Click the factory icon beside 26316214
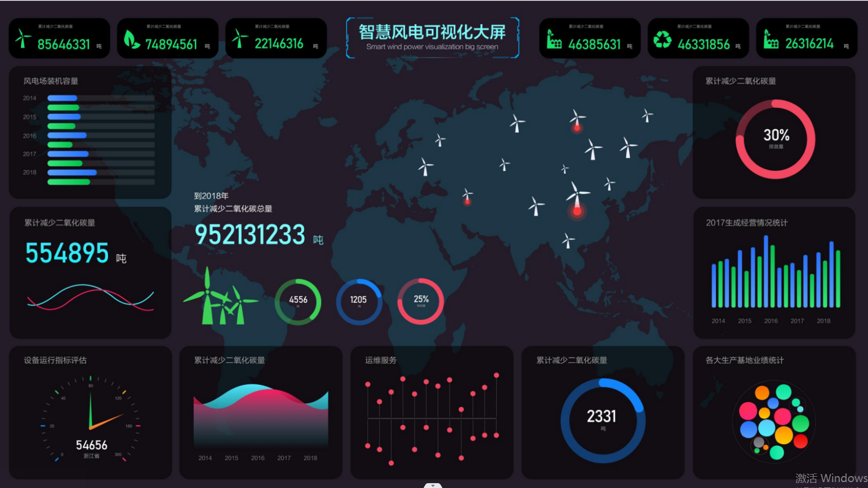 pyautogui.click(x=771, y=39)
